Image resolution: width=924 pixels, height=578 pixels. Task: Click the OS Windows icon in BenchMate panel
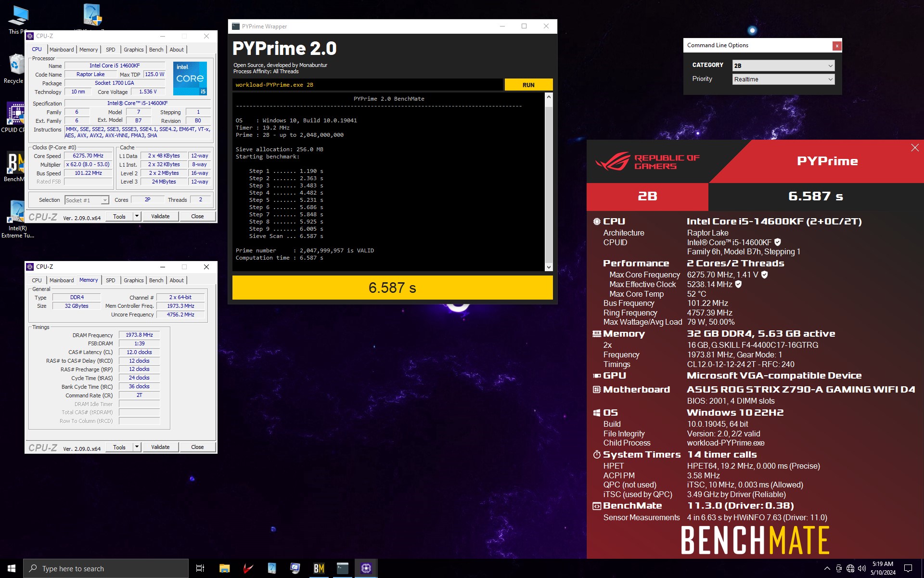[x=597, y=413]
